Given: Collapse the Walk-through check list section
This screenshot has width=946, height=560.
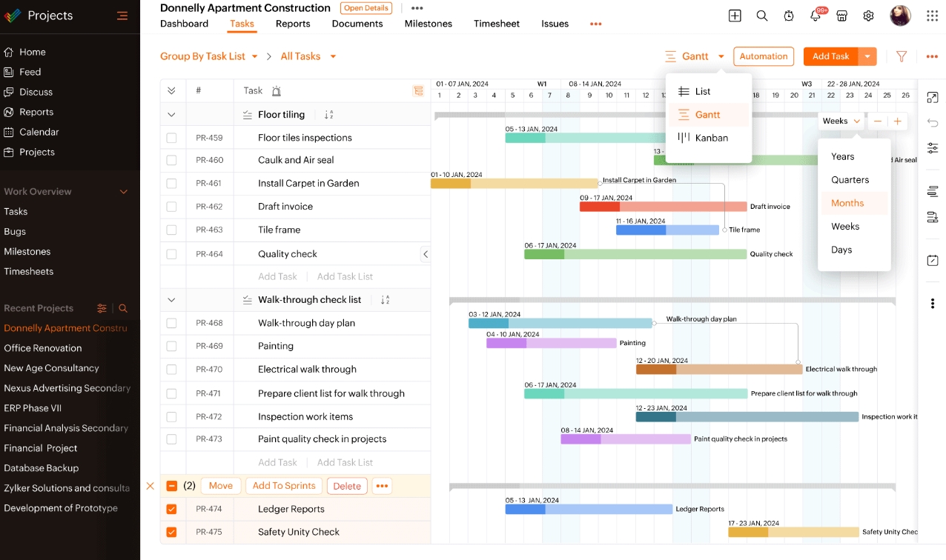Looking at the screenshot, I should (171, 300).
